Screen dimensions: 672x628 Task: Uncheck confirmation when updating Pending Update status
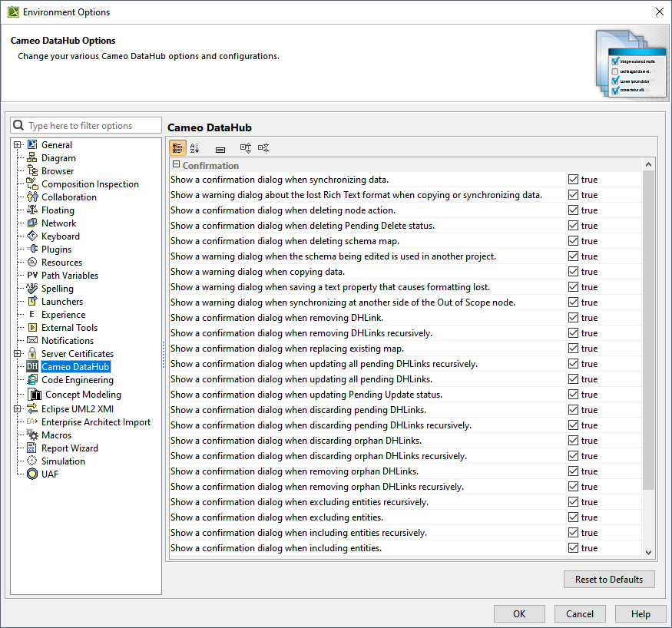pyautogui.click(x=573, y=395)
